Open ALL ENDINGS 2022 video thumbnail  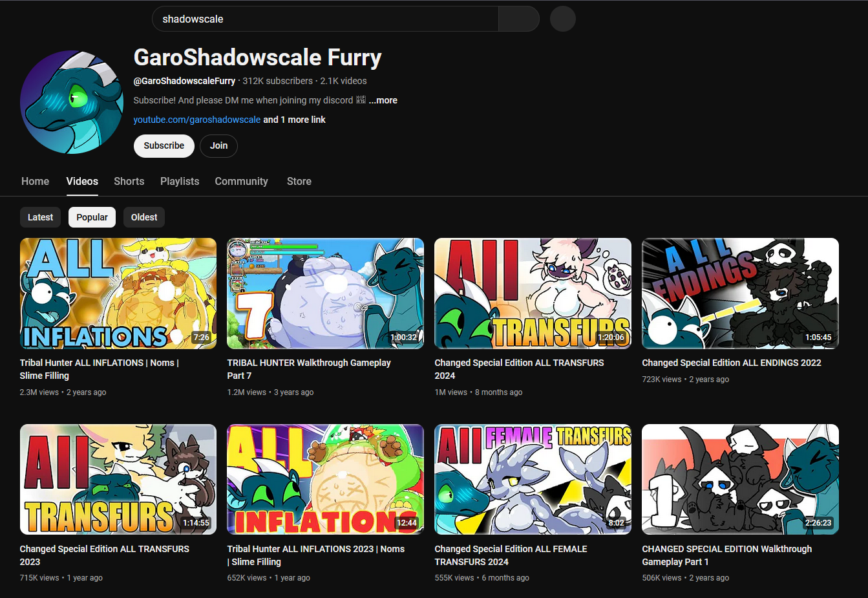[x=740, y=294]
